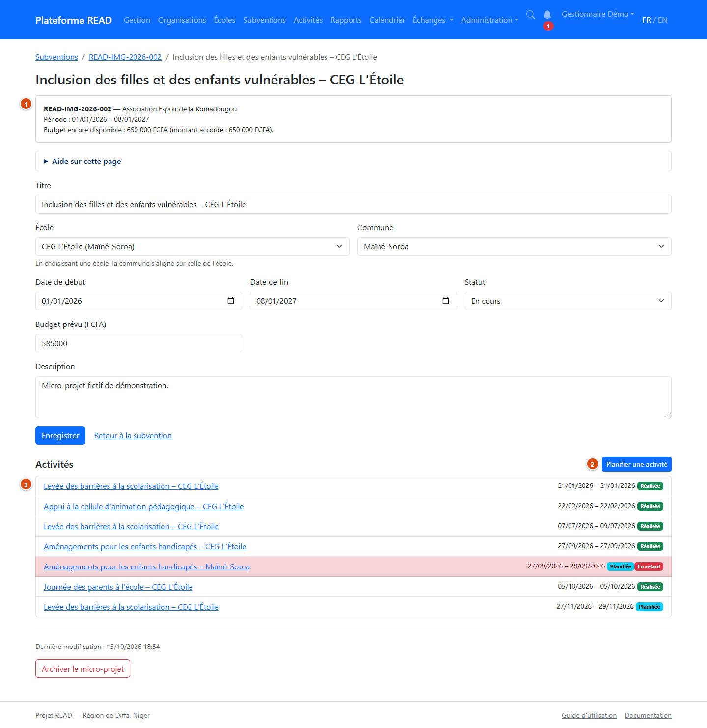This screenshot has height=728, width=707.
Task: Open the Date de fin calendar picker
Action: click(446, 301)
